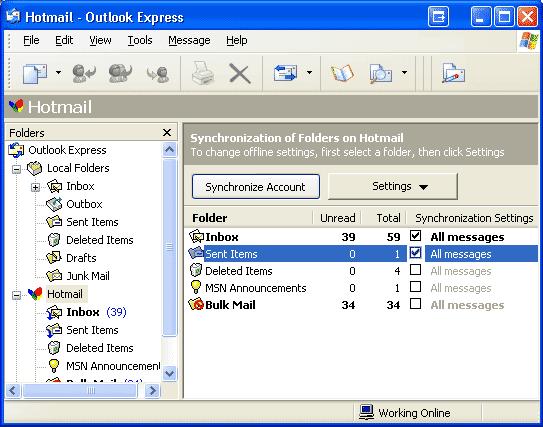Click the Send/Receive toolbar icon

coord(285,73)
